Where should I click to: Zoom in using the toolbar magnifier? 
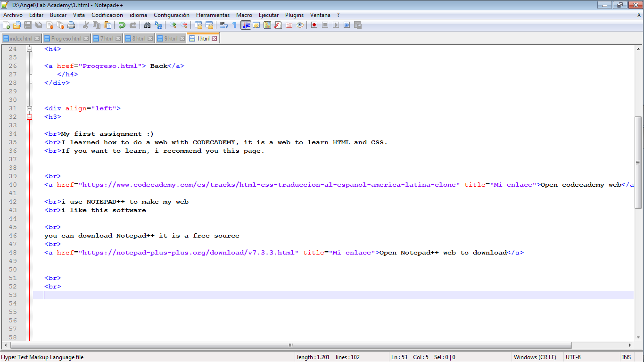click(x=173, y=25)
